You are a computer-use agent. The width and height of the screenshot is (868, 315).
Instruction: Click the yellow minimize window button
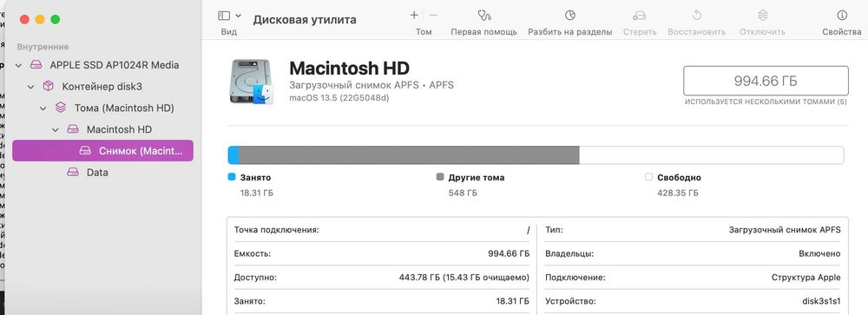click(x=40, y=19)
